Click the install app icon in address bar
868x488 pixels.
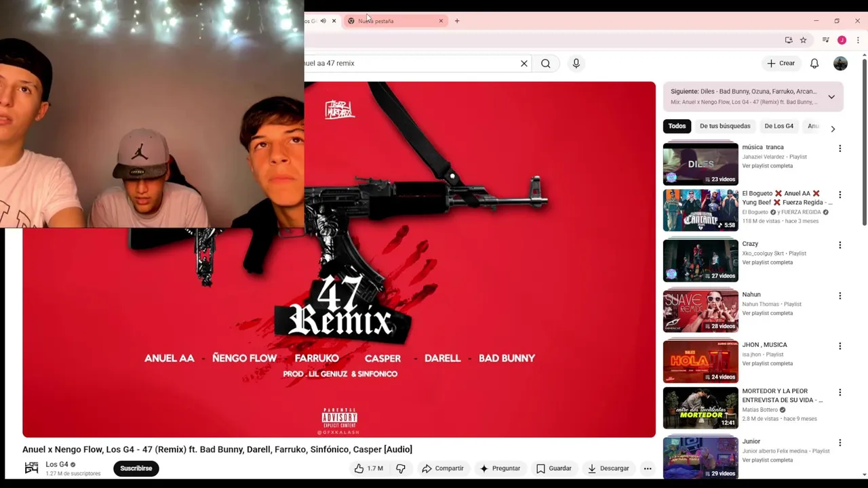pos(788,40)
